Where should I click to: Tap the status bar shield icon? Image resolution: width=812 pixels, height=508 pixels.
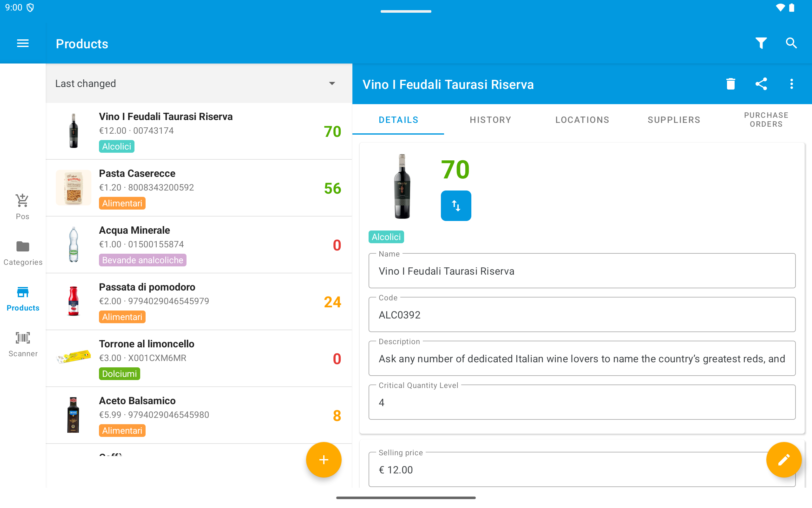tap(30, 7)
